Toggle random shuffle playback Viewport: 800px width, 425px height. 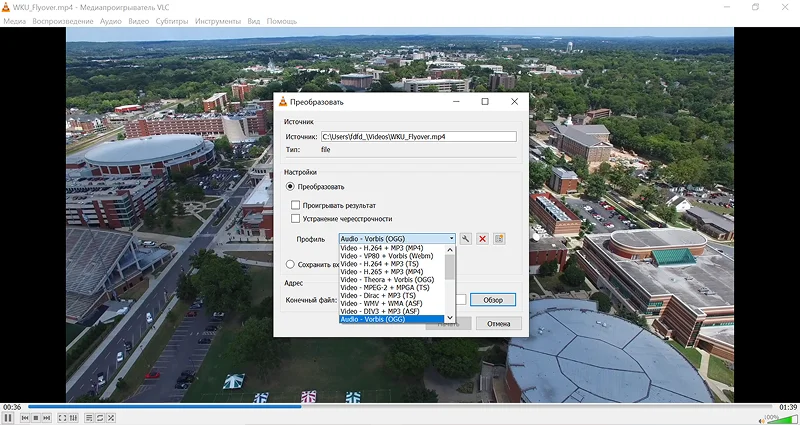(x=111, y=418)
